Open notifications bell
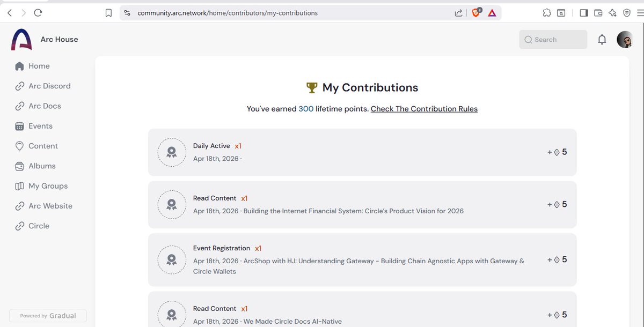The height and width of the screenshot is (327, 644). pos(602,40)
